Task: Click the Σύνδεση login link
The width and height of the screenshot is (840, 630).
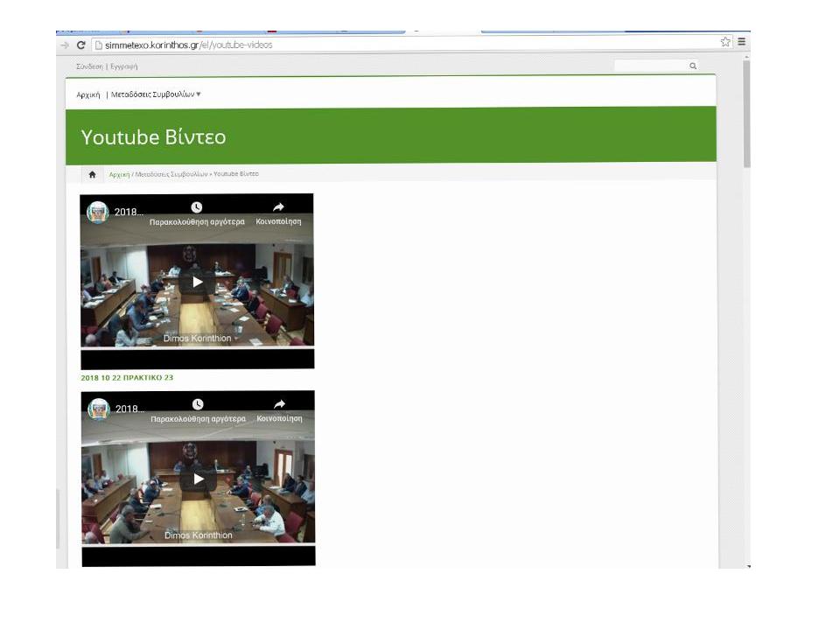Action: [x=89, y=66]
